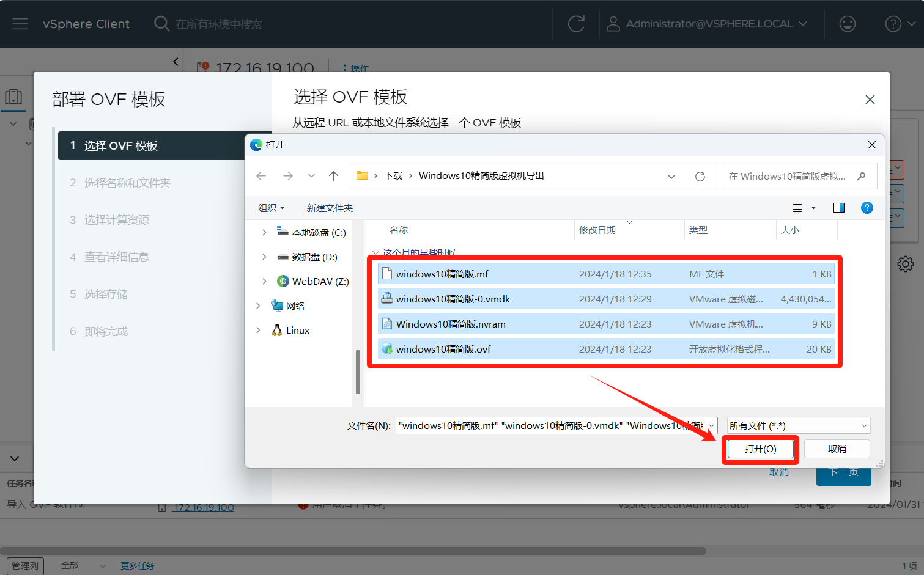Click the 文件名 input field
924x575 pixels.
point(550,425)
